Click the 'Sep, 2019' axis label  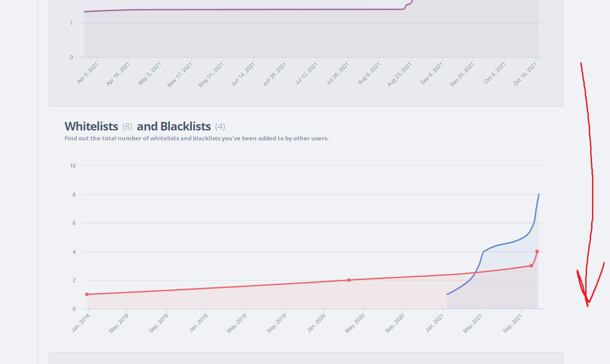[x=277, y=323]
